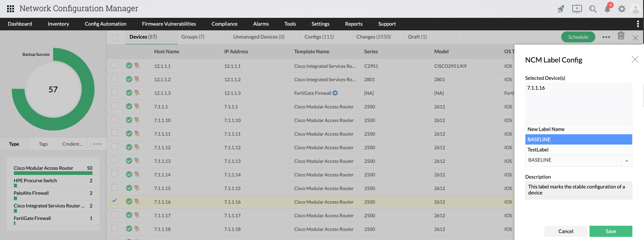This screenshot has width=644, height=240.
Task: Click the magnifier search icon in header
Action: coord(593,8)
